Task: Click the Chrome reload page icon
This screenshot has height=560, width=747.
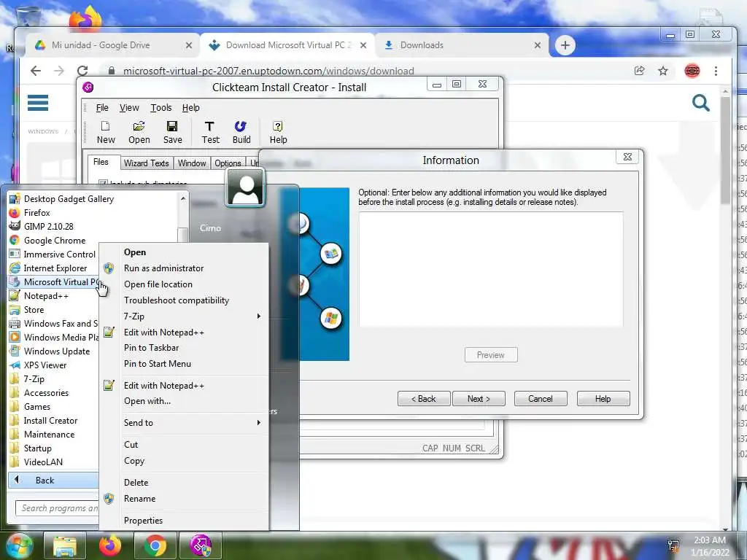Action: [x=82, y=71]
